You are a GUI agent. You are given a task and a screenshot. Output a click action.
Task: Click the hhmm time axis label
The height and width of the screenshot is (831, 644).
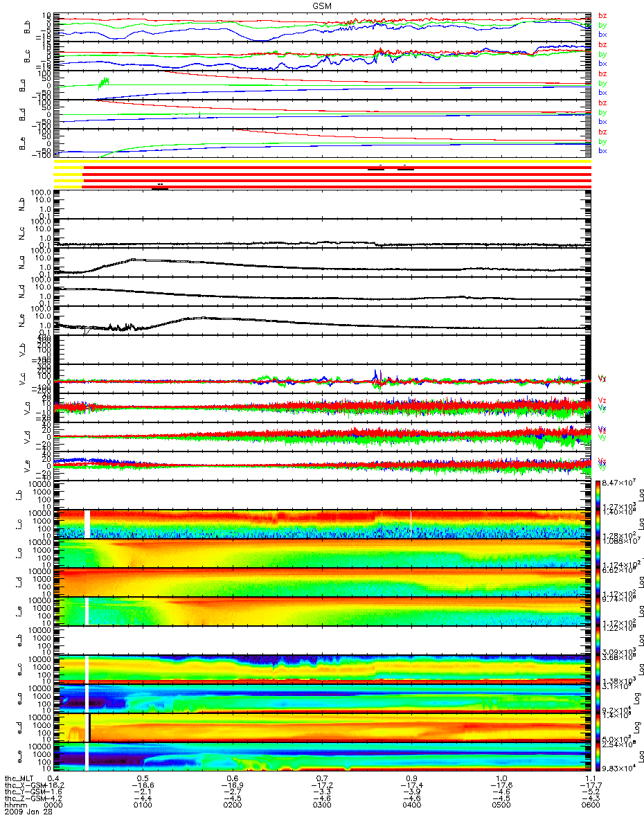pyautogui.click(x=15, y=806)
